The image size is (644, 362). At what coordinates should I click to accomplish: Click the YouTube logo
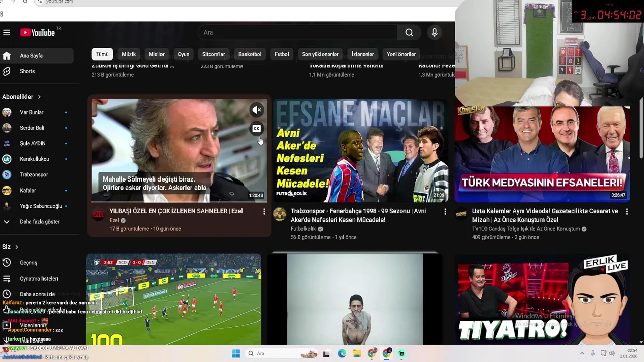[37, 33]
